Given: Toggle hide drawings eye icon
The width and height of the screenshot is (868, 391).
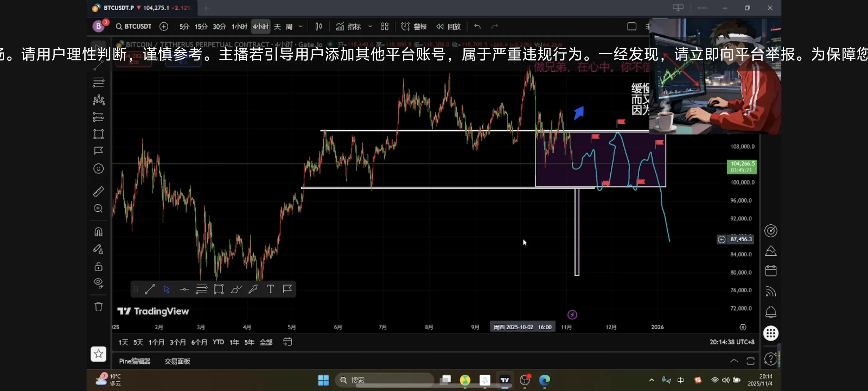Looking at the screenshot, I should pyautogui.click(x=98, y=283).
